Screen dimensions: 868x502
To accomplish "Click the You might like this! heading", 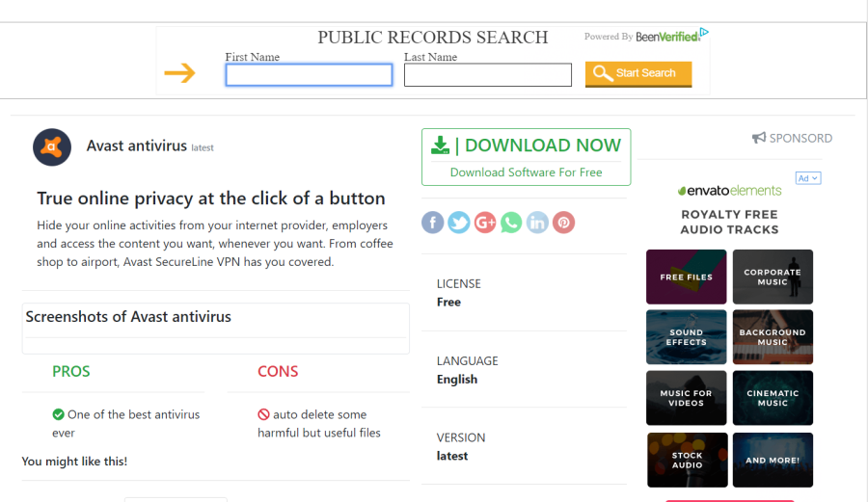I will pos(74,462).
